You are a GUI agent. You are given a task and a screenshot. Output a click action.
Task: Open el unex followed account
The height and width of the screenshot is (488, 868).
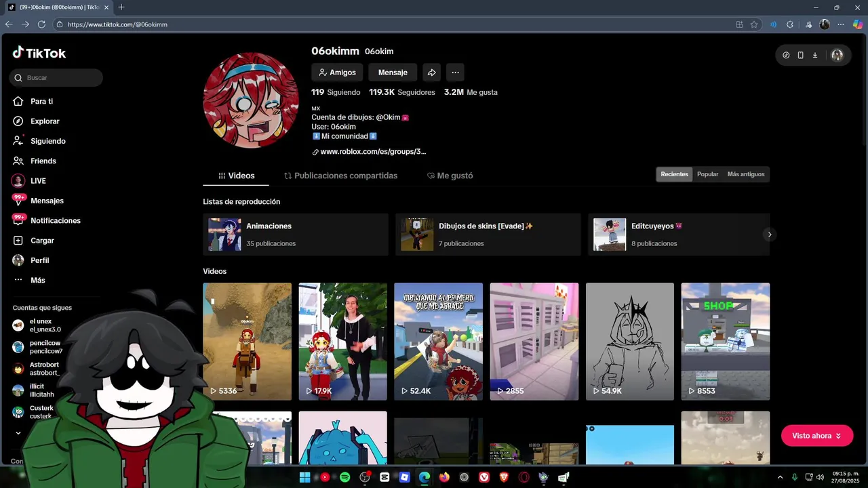pos(37,325)
